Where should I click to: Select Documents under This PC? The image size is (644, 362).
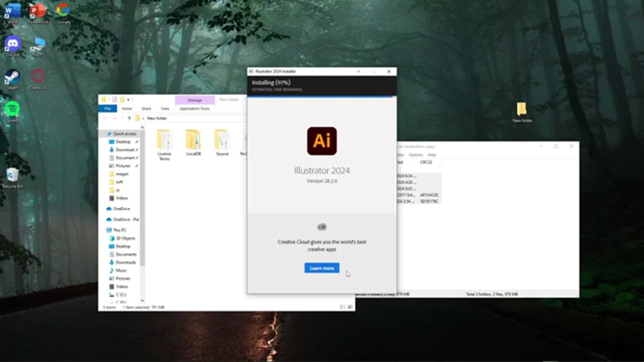point(123,254)
